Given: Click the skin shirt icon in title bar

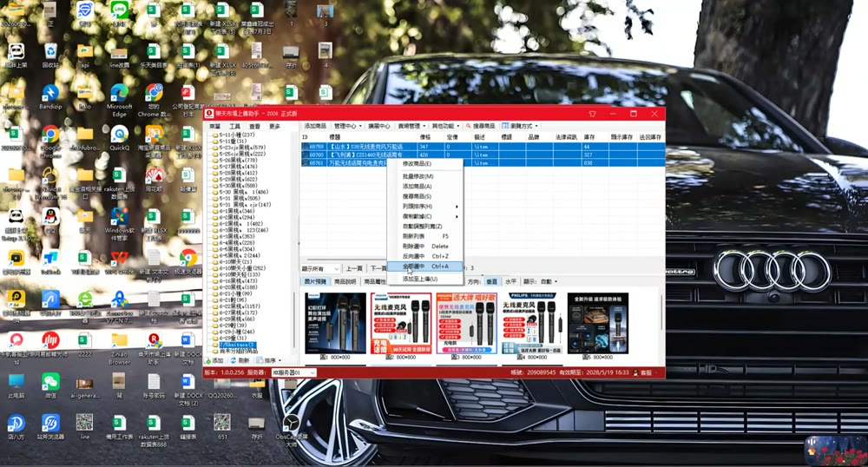Looking at the screenshot, I should point(592,114).
